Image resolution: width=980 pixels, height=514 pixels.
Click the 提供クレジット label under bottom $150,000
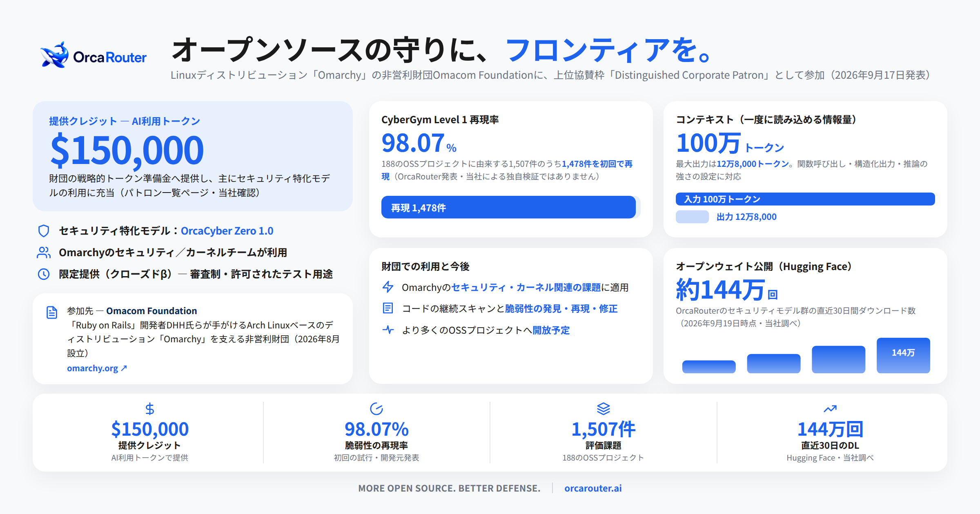point(149,445)
